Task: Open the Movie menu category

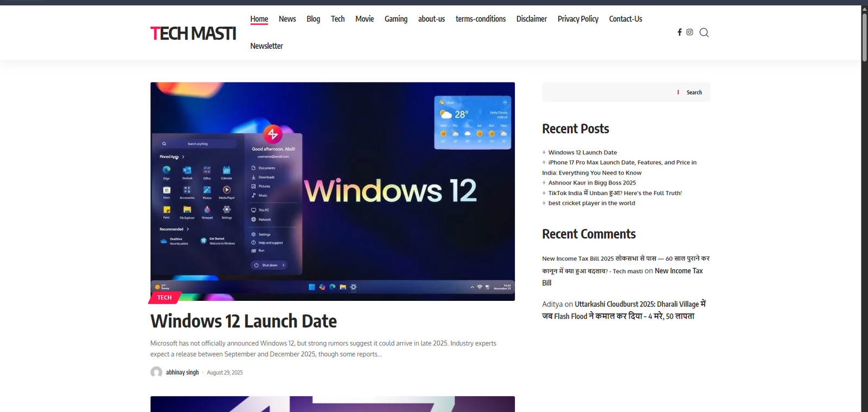Action: [364, 19]
